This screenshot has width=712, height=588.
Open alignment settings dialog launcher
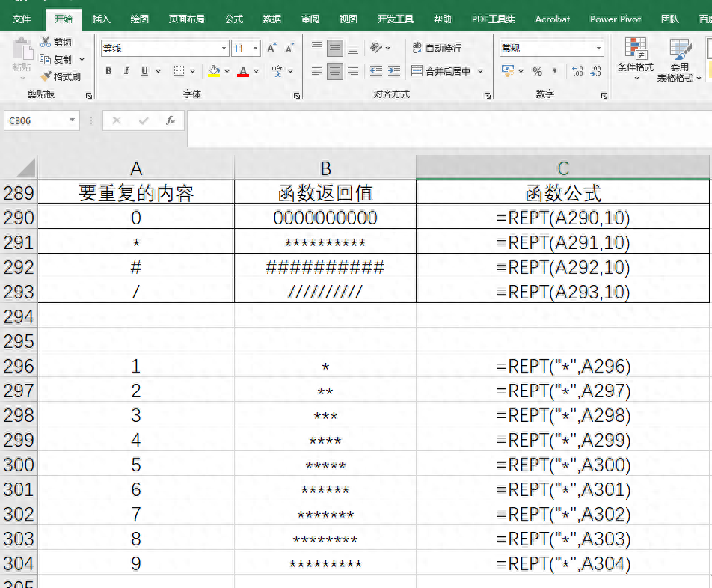(x=487, y=95)
